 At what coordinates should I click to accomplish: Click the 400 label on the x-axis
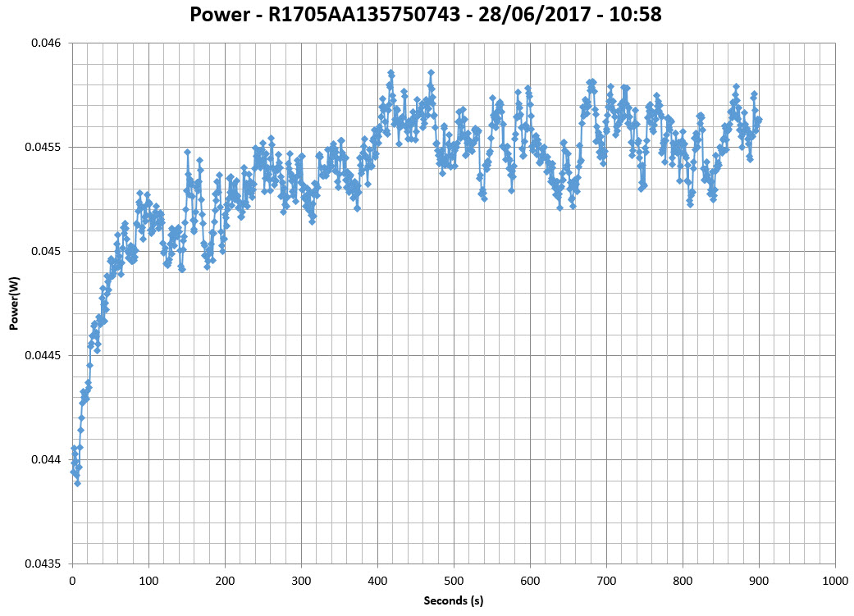pyautogui.click(x=377, y=580)
